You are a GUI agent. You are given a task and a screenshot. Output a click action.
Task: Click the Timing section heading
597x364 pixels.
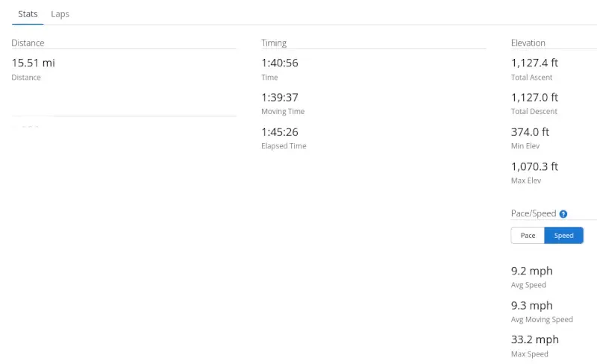274,43
